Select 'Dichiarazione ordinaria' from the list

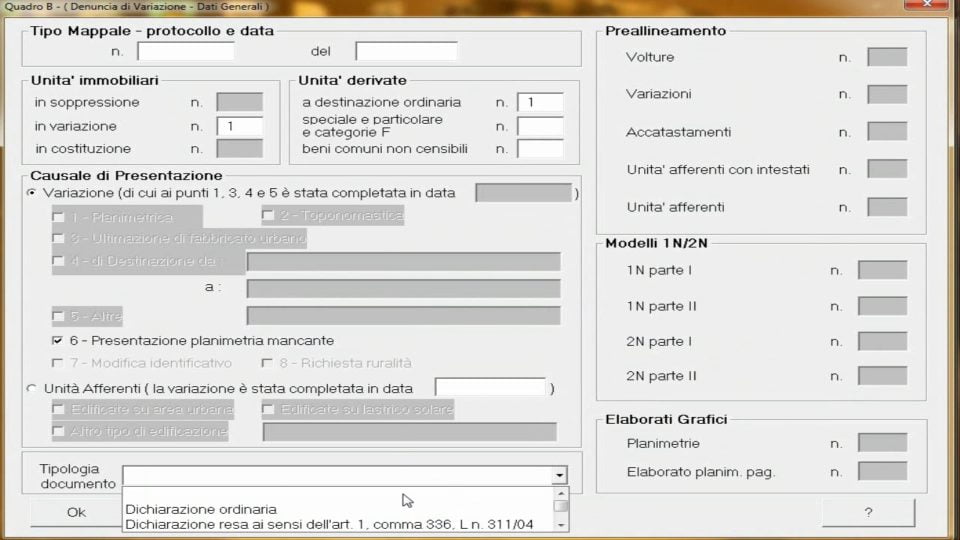201,509
